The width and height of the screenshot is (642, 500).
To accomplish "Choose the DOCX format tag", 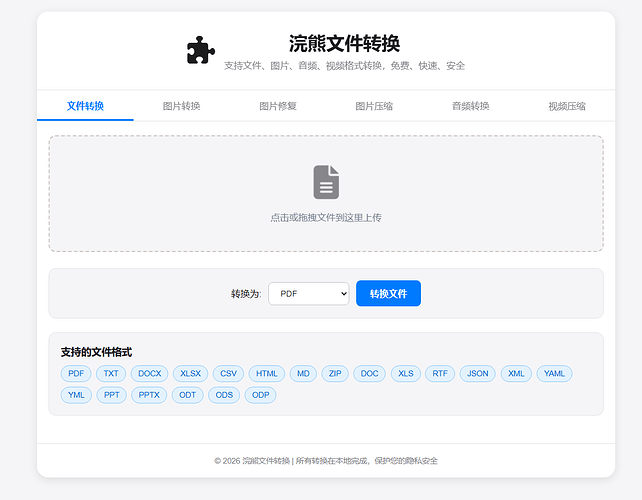I will pyautogui.click(x=149, y=374).
